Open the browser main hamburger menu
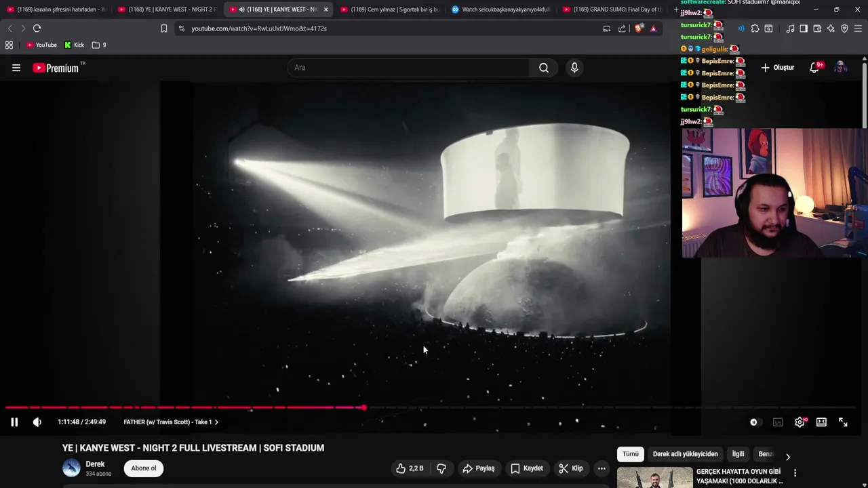868x488 pixels. pos(859,28)
